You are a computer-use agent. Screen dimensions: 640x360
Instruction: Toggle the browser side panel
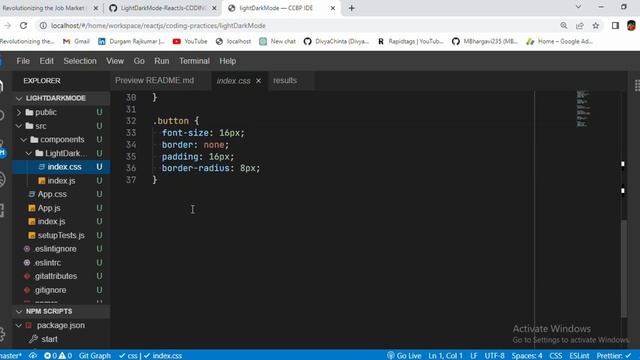615,25
